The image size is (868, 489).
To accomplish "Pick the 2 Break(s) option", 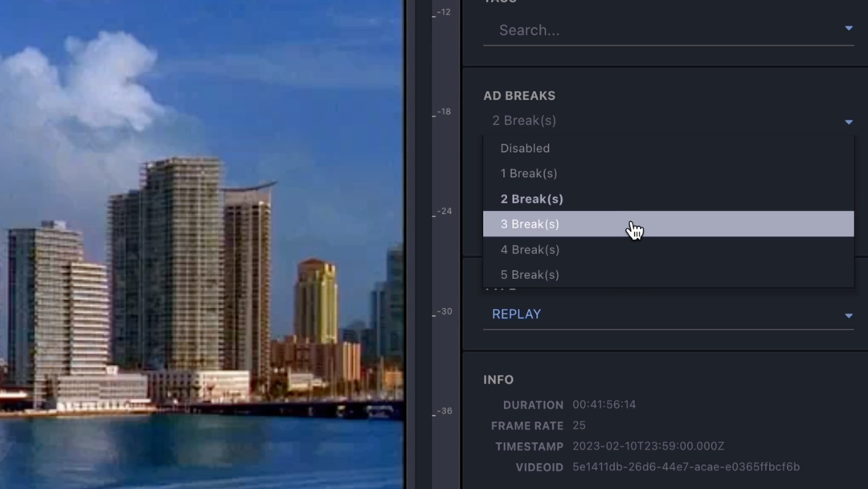I will pos(668,199).
